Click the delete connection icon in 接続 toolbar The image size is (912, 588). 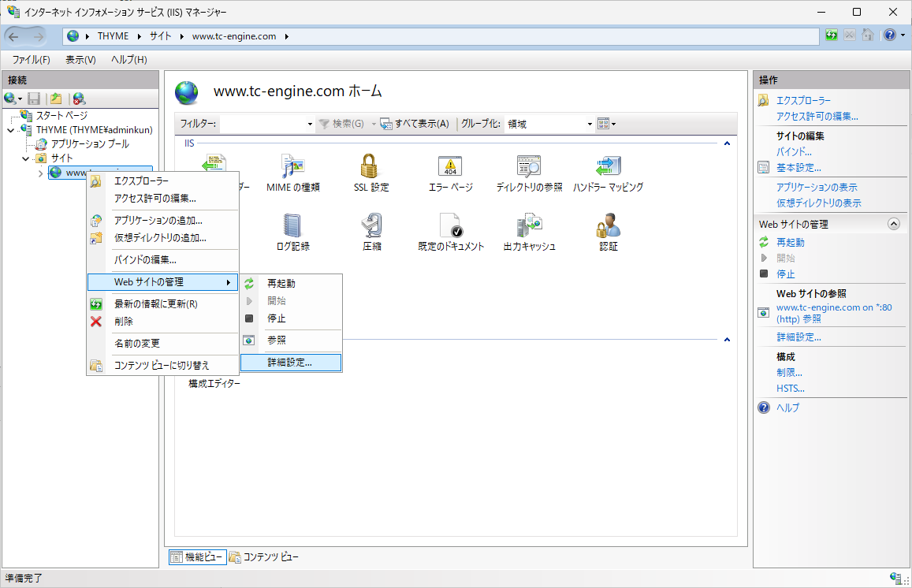79,99
